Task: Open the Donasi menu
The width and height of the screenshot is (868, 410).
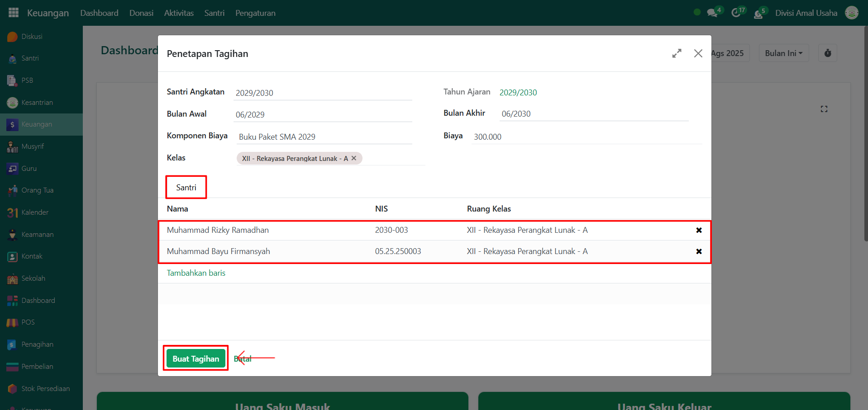Action: coord(141,13)
